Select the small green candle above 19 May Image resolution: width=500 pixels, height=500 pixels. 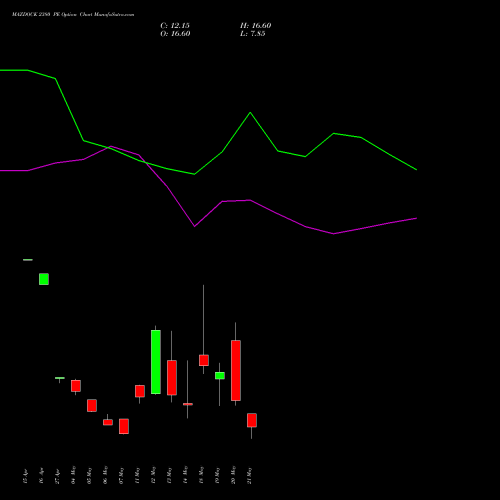[220, 375]
